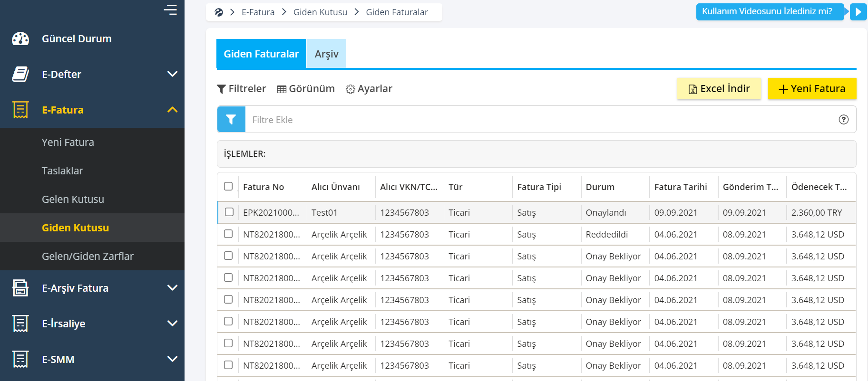Click the E-Fatura invoice icon
This screenshot has height=381, width=868.
[x=20, y=110]
